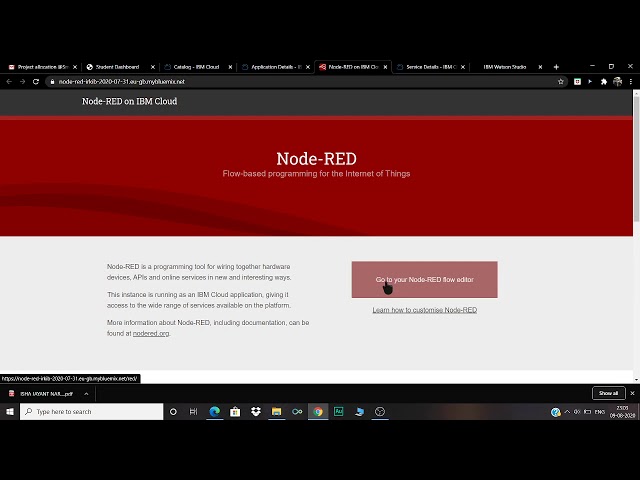Viewport: 640px width, 480px height.
Task: Close the Application Details tab
Action: (308, 67)
